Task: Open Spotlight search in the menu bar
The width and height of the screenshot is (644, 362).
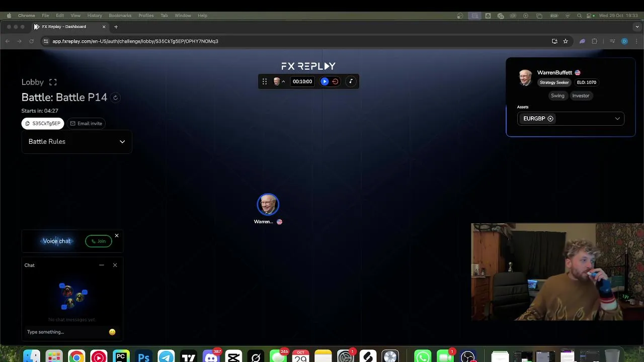Action: point(580,16)
